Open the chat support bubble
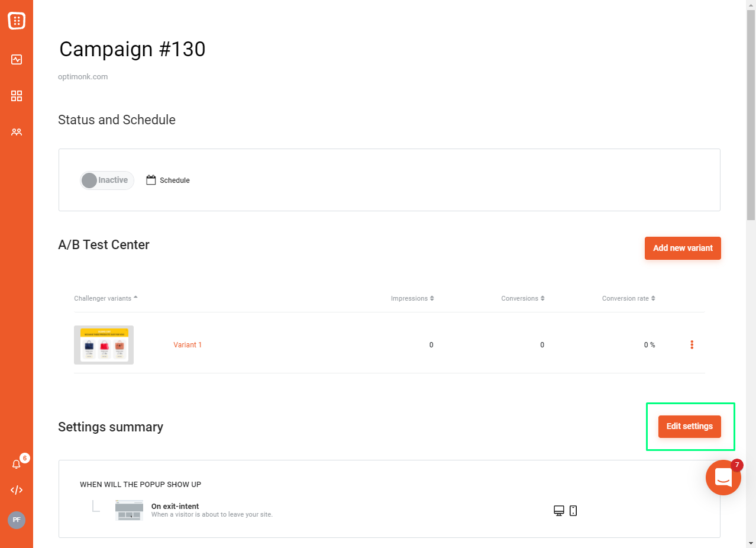This screenshot has width=756, height=548. (x=723, y=477)
